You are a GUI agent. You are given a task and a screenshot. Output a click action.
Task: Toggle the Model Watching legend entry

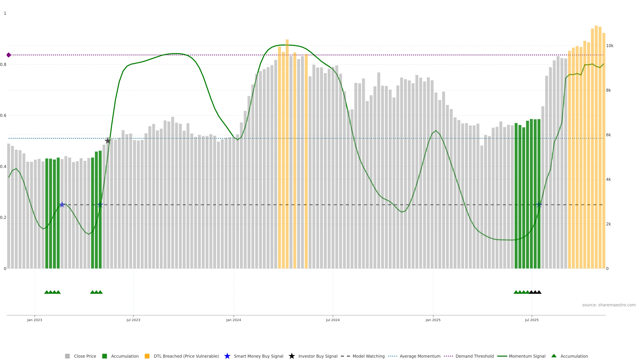click(368, 356)
